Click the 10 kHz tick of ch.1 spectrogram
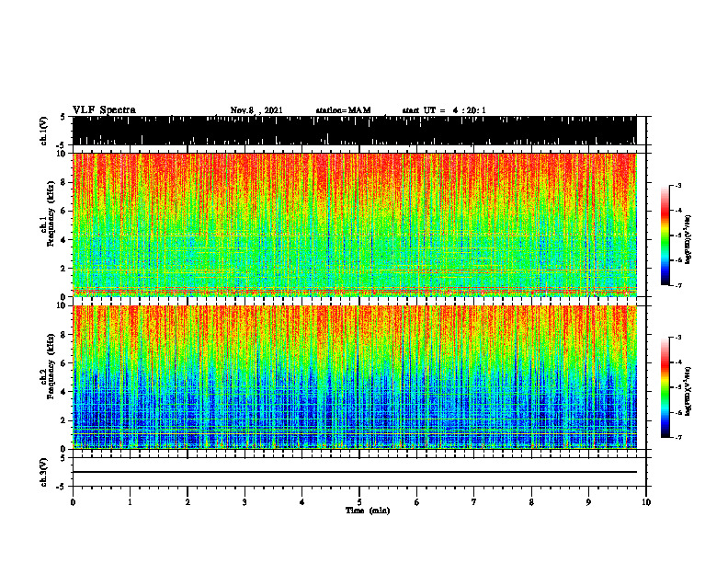The image size is (728, 563). (x=63, y=154)
